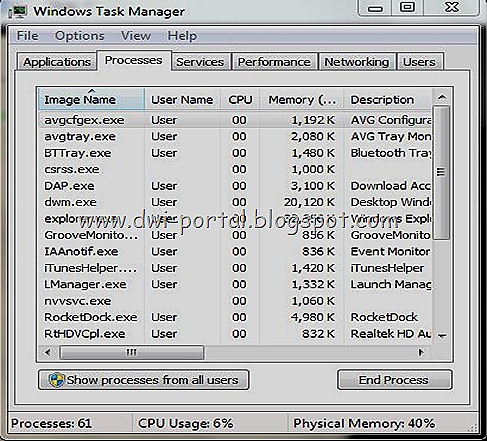The width and height of the screenshot is (487, 441).
Task: Click the 4,980 K memory value
Action: coord(313,317)
